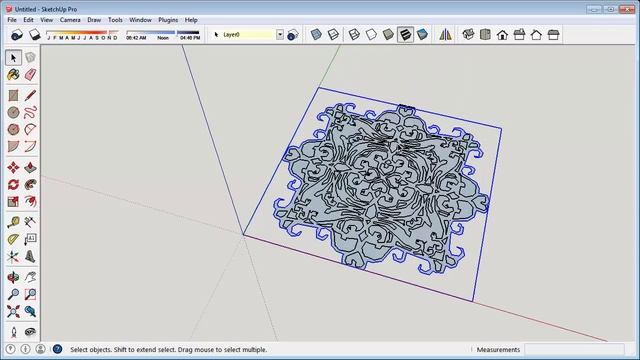This screenshot has height=360, width=640.
Task: Open the Plugins menu
Action: click(168, 20)
